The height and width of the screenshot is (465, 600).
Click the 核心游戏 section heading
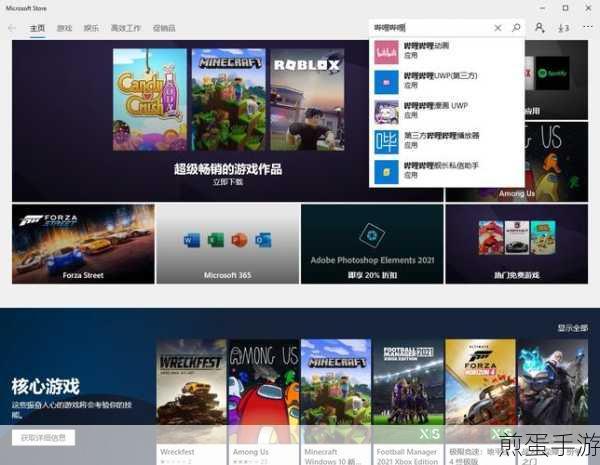pyautogui.click(x=45, y=387)
